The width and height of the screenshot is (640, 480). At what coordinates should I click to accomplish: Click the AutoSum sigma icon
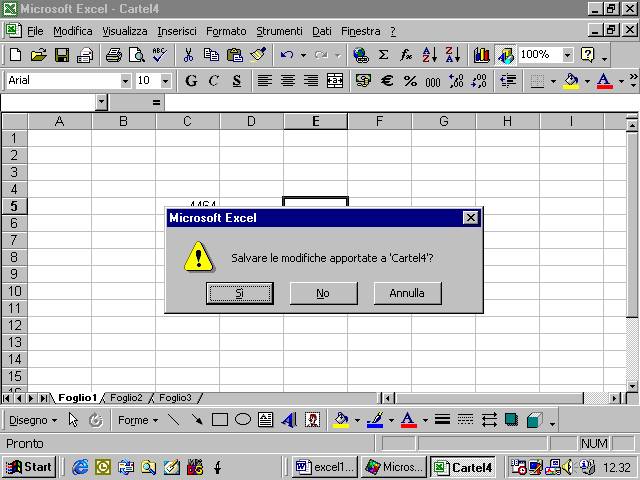383,55
